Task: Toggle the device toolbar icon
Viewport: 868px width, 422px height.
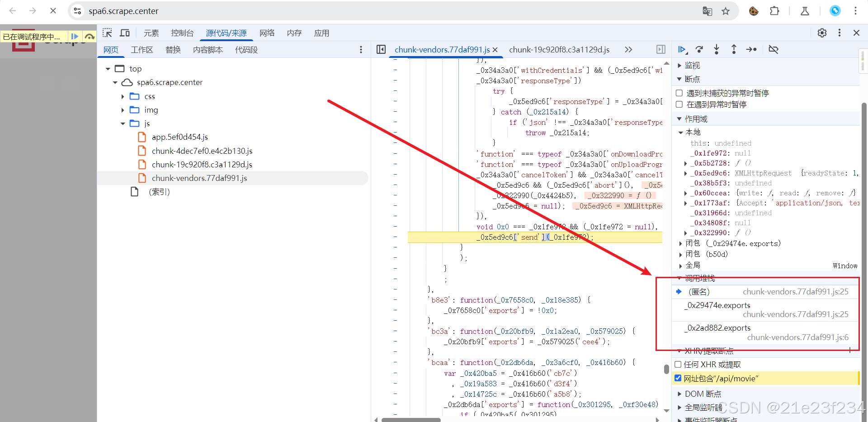Action: (125, 33)
